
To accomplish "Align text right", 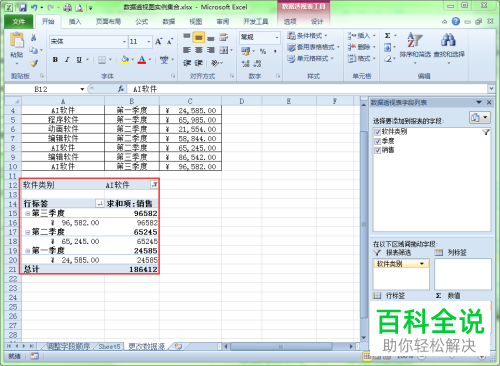I will tap(211, 50).
